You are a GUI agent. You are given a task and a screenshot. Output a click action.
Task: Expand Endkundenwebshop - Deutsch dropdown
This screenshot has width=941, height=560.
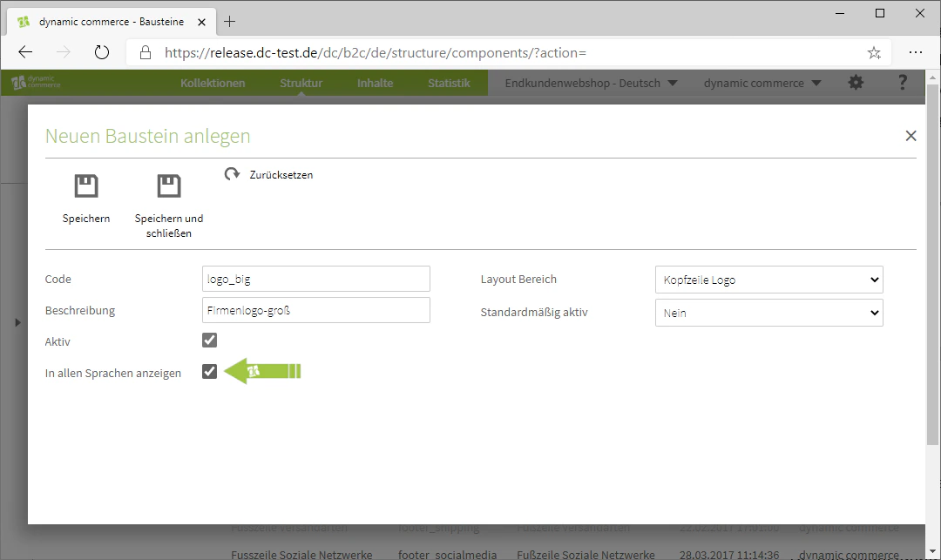591,83
